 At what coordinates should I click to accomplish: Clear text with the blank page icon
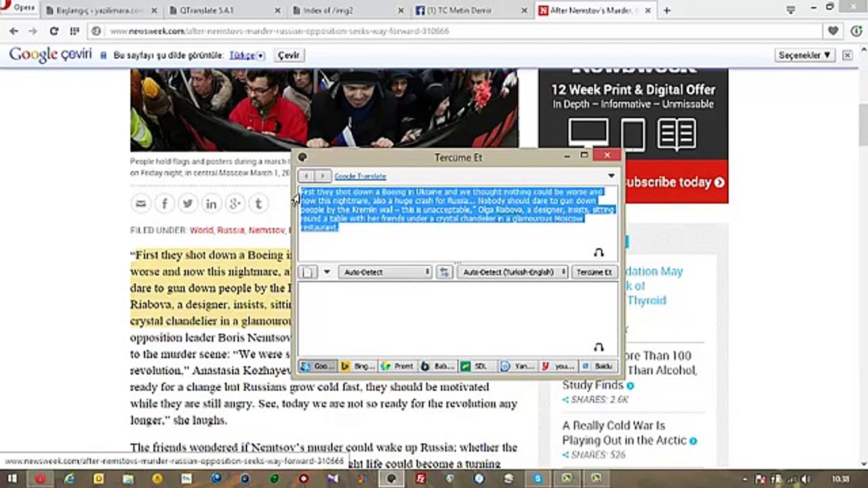click(x=308, y=272)
